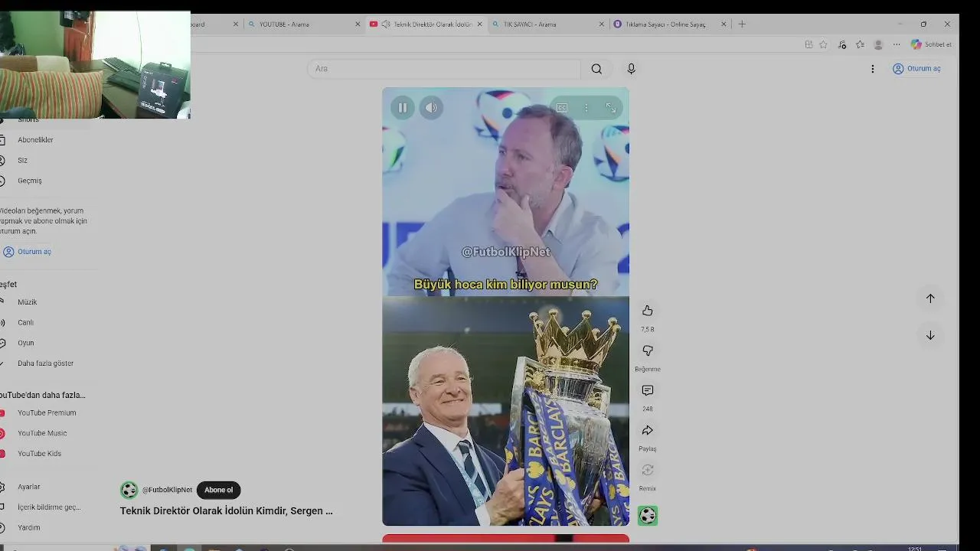Pause the playing Shorts video
The width and height of the screenshot is (980, 551).
coord(402,108)
